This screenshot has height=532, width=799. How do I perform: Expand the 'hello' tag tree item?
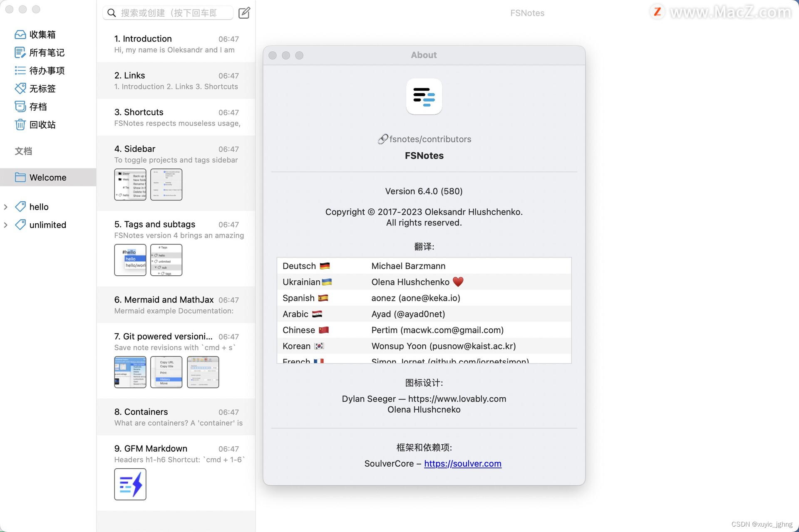click(x=6, y=206)
